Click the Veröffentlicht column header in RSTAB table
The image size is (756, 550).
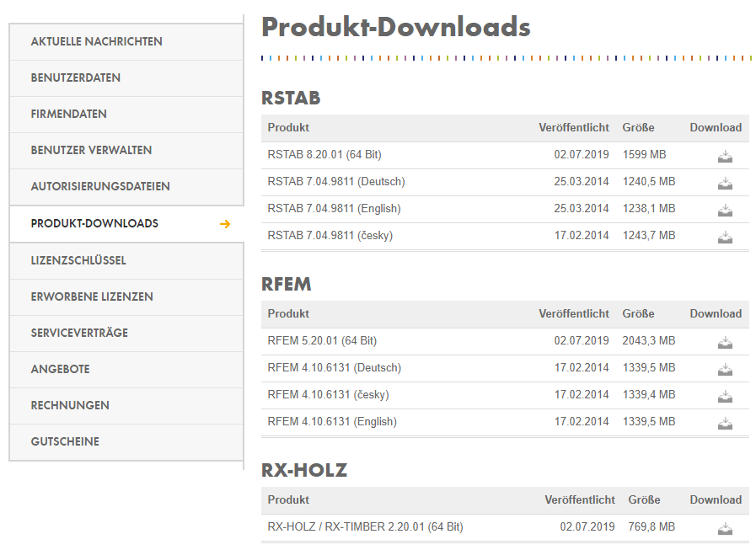coord(575,127)
